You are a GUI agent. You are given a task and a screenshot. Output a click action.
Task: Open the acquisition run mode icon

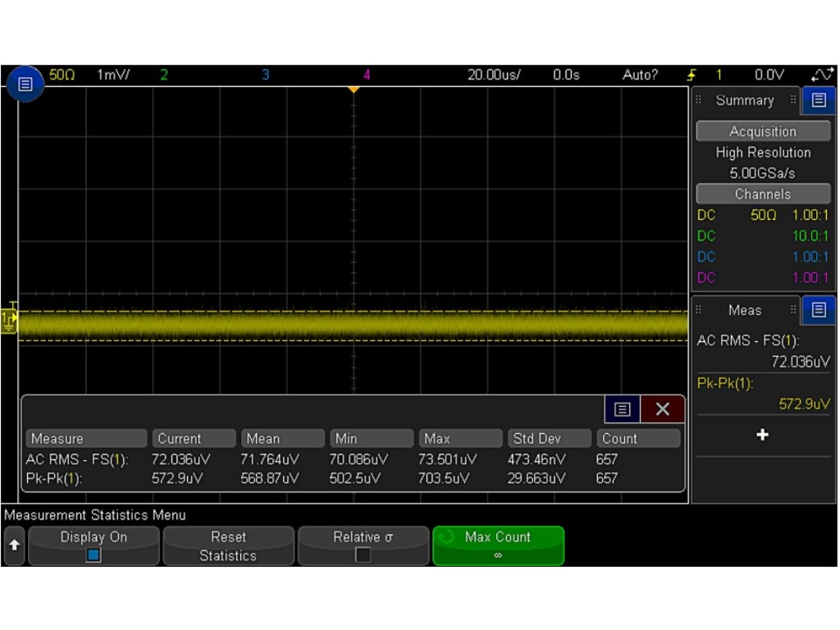pyautogui.click(x=824, y=75)
